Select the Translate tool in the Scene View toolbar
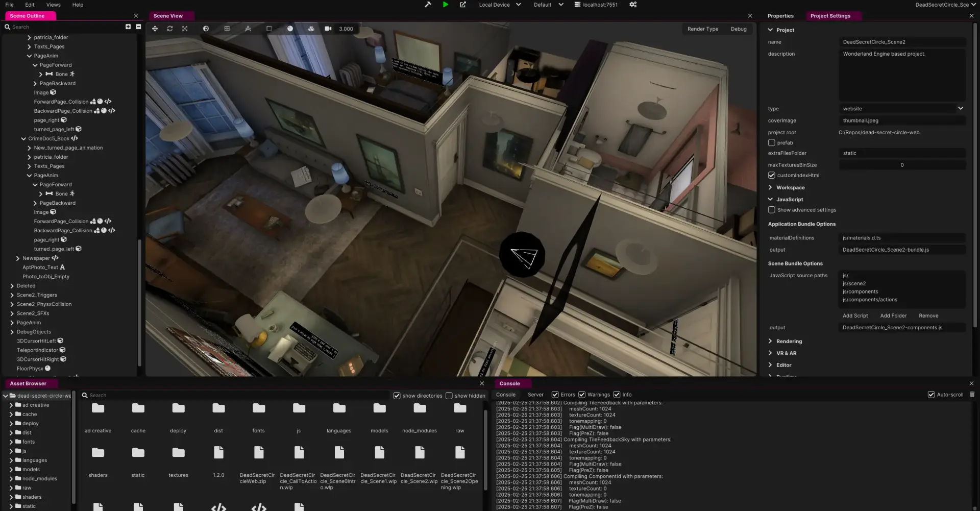This screenshot has width=980, height=511. pyautogui.click(x=155, y=29)
